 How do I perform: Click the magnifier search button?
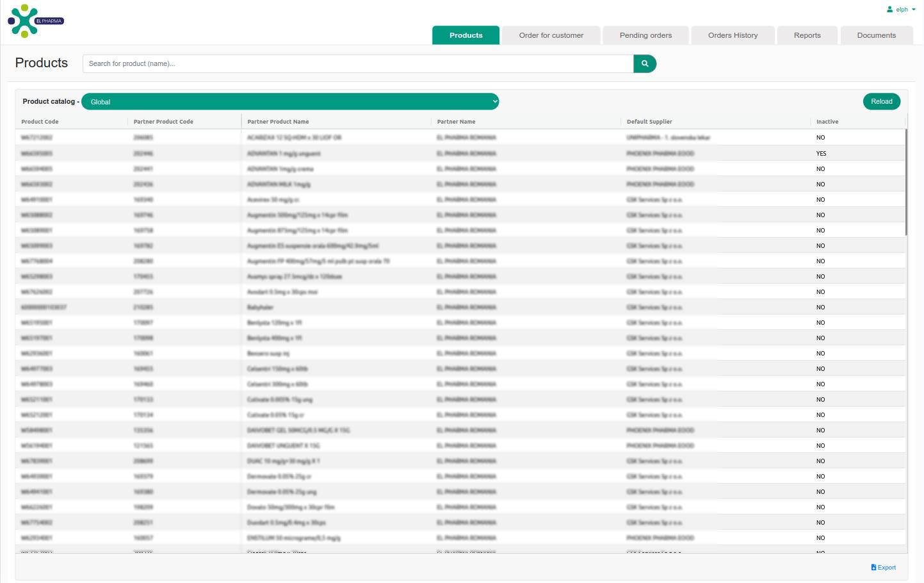coord(645,63)
